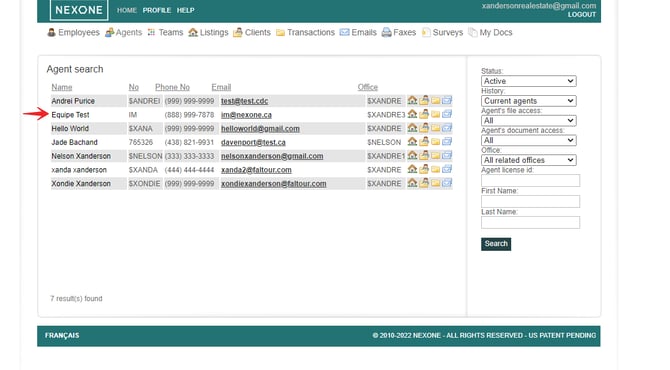The image size is (670, 370).
Task: Click the email link davenport@test.ca
Action: click(253, 142)
